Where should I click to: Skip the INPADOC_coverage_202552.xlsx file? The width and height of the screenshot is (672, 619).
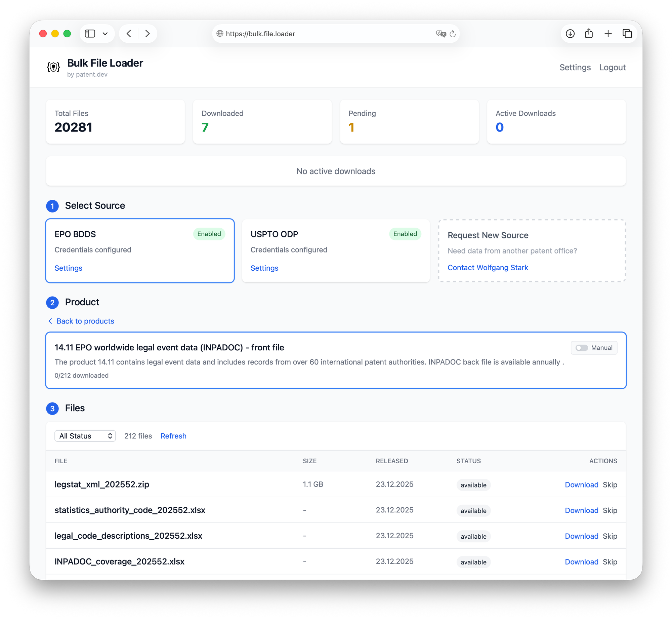tap(610, 562)
